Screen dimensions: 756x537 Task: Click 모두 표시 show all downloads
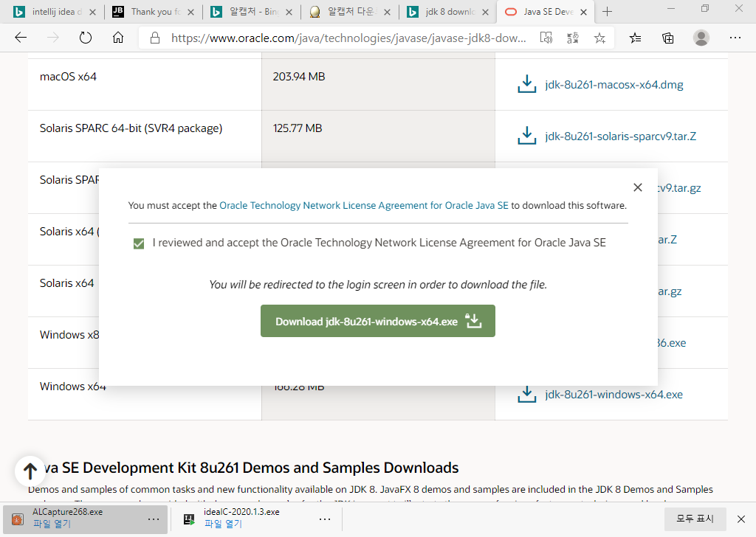click(695, 519)
